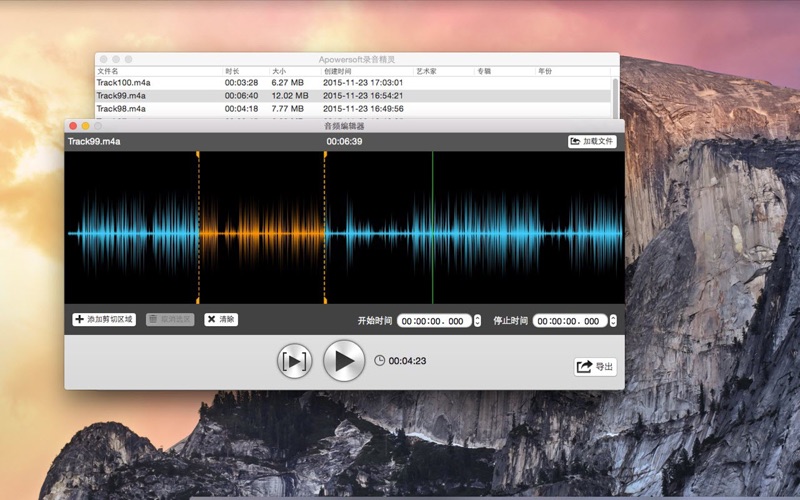Close the 音频编辑器 audio editor window
The image size is (800, 500).
point(73,126)
